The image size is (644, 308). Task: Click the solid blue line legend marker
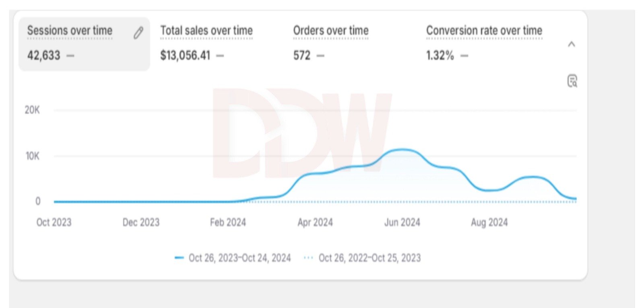coord(179,258)
